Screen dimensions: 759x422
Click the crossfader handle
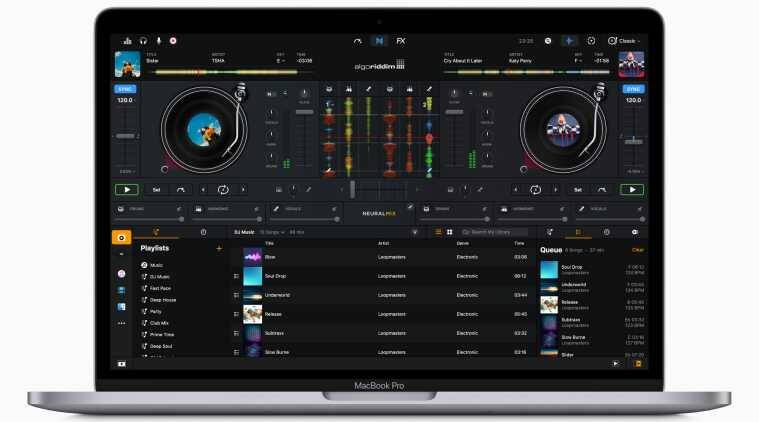[352, 190]
